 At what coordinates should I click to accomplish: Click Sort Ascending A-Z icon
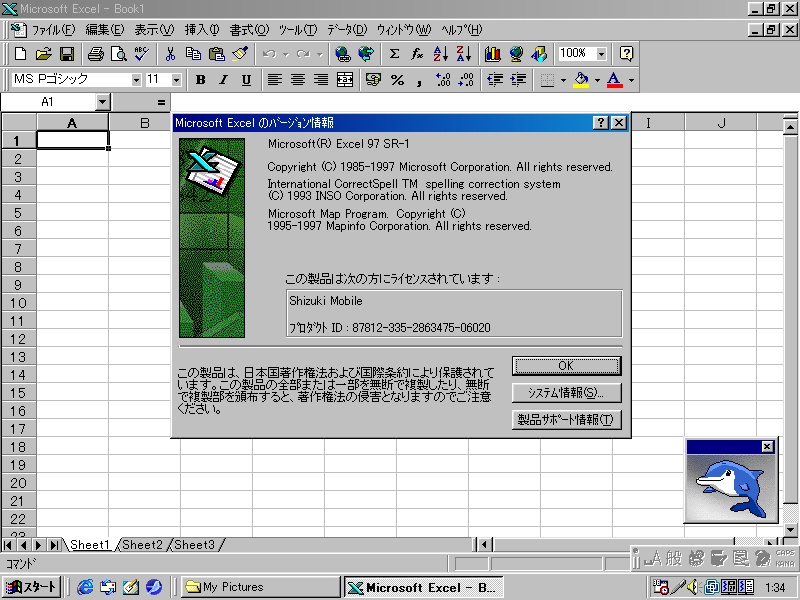[x=440, y=54]
